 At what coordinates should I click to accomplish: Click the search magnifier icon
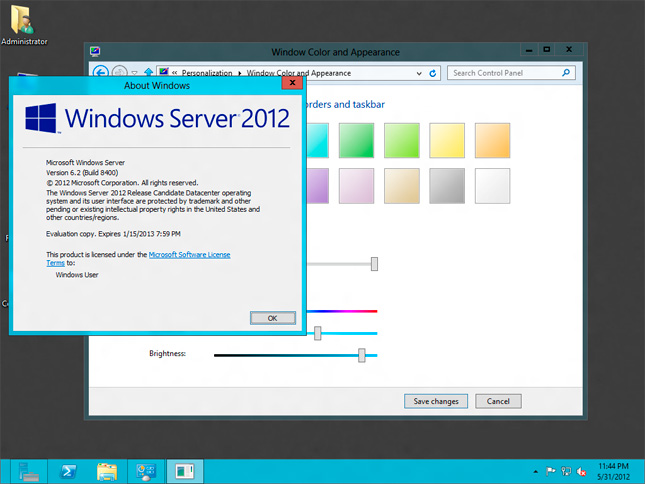pyautogui.click(x=566, y=73)
